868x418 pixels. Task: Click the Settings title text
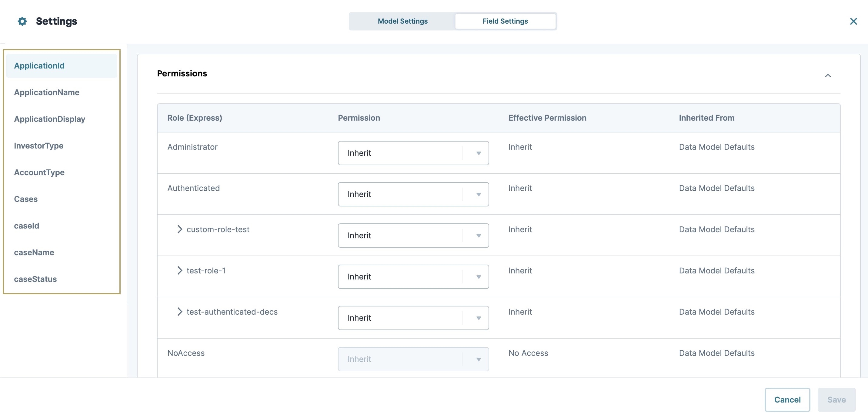(x=56, y=21)
